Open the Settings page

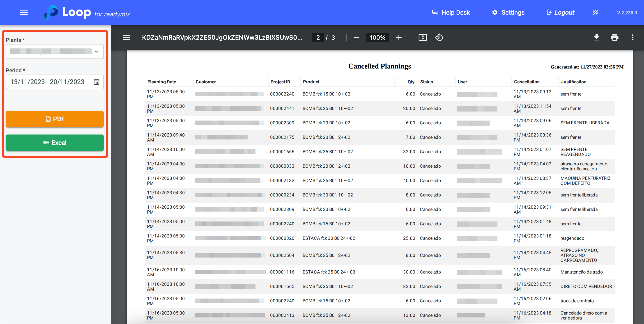click(508, 12)
